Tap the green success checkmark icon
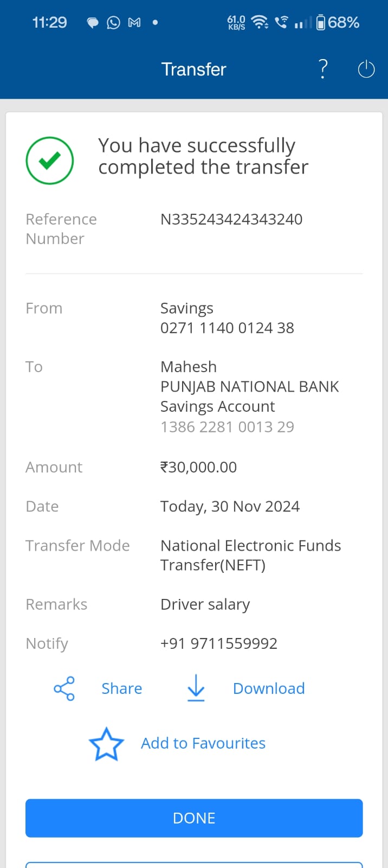Screen dimensions: 388x868 (50, 161)
